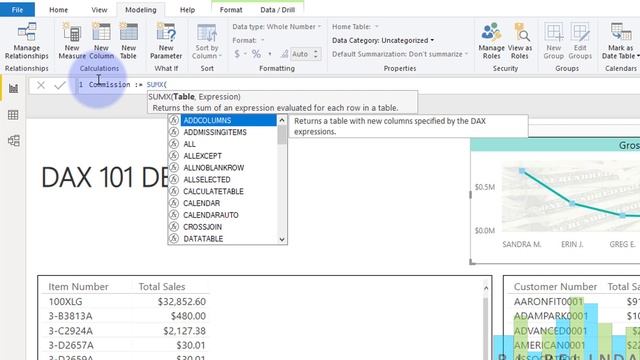Adjust Auto decimal places stepper
Viewport: 640px width, 360px height.
click(316, 54)
